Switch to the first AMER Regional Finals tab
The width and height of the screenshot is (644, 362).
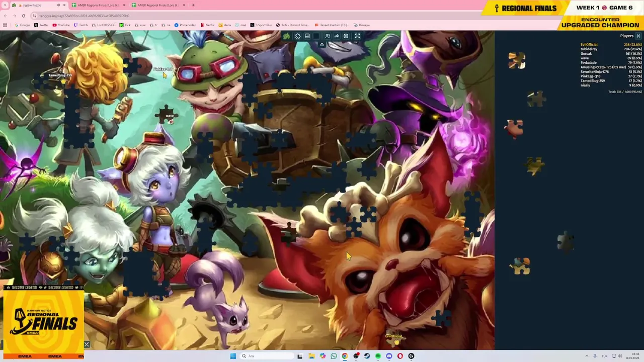(98, 5)
